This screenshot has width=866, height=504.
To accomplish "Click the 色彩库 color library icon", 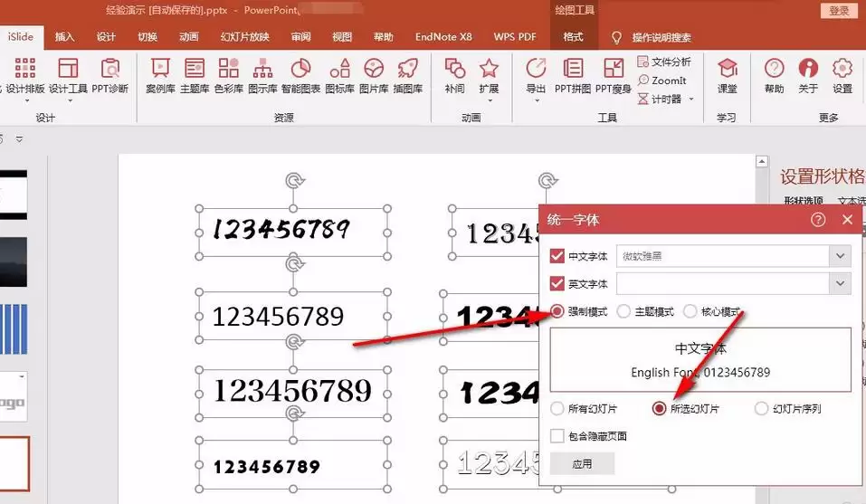I will coord(228,74).
